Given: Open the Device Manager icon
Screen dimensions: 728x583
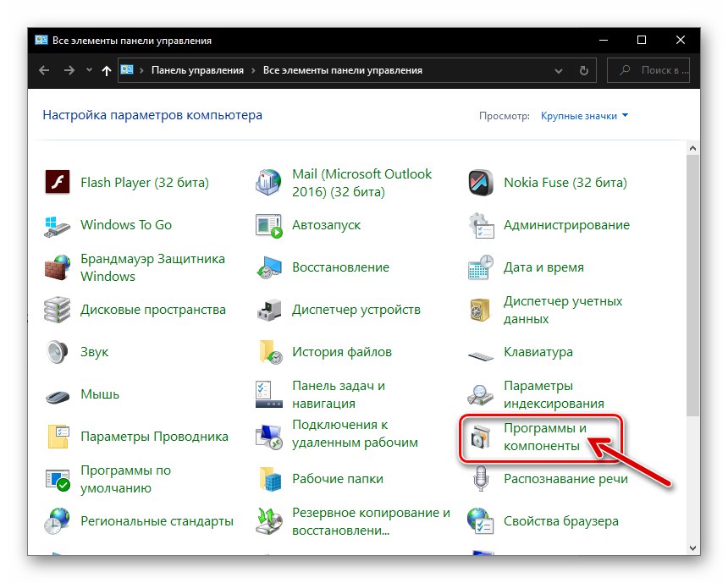Looking at the screenshot, I should coord(268,310).
